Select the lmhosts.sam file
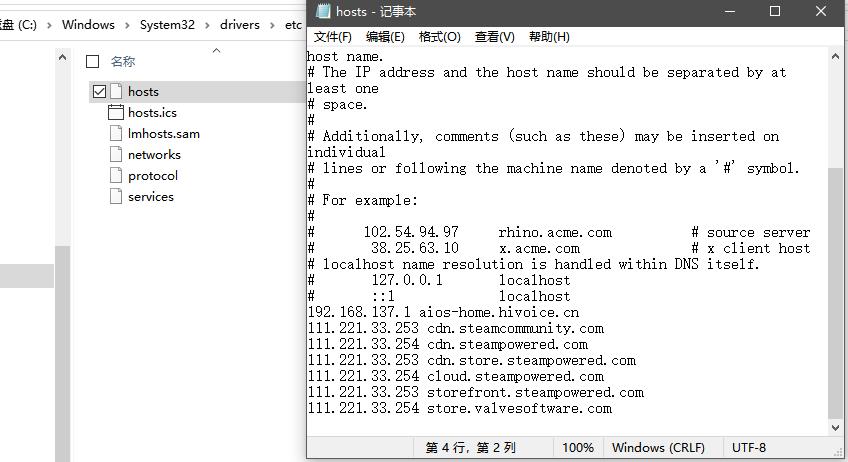The height and width of the screenshot is (462, 848). coord(164,134)
